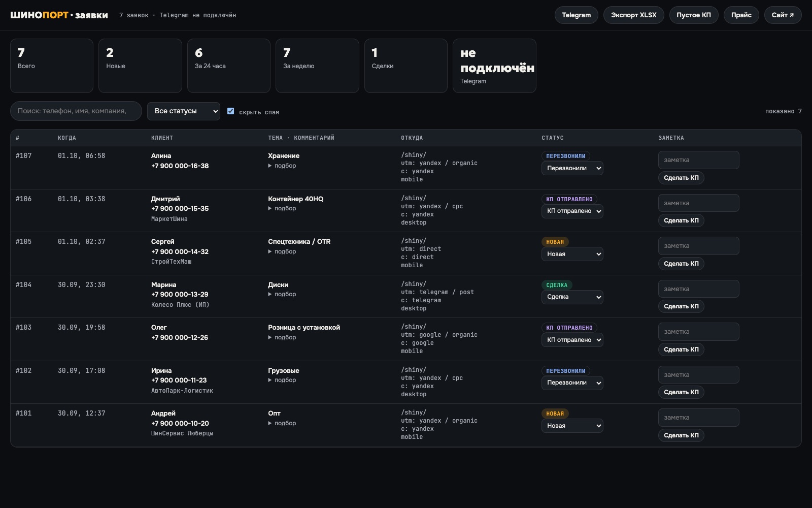Click 'Сделать КП' for Ирина's request
Screen dimensions: 812x508
click(x=681, y=392)
